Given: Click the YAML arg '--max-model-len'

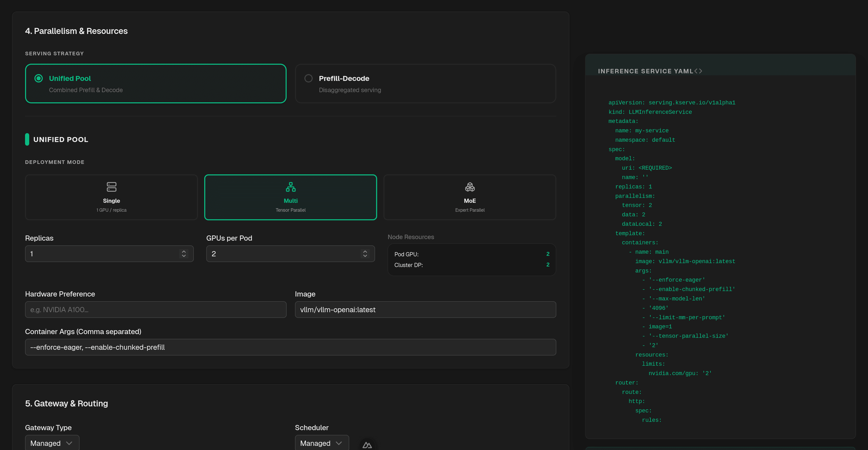Looking at the screenshot, I should 677,299.
